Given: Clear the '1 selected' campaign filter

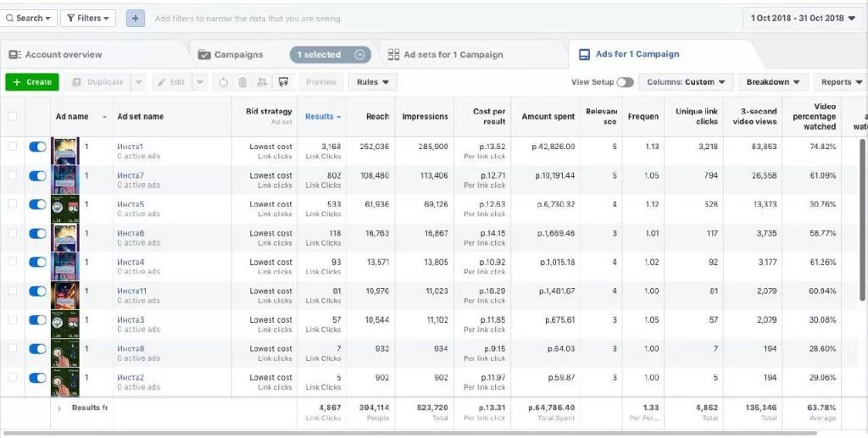Looking at the screenshot, I should tap(360, 54).
